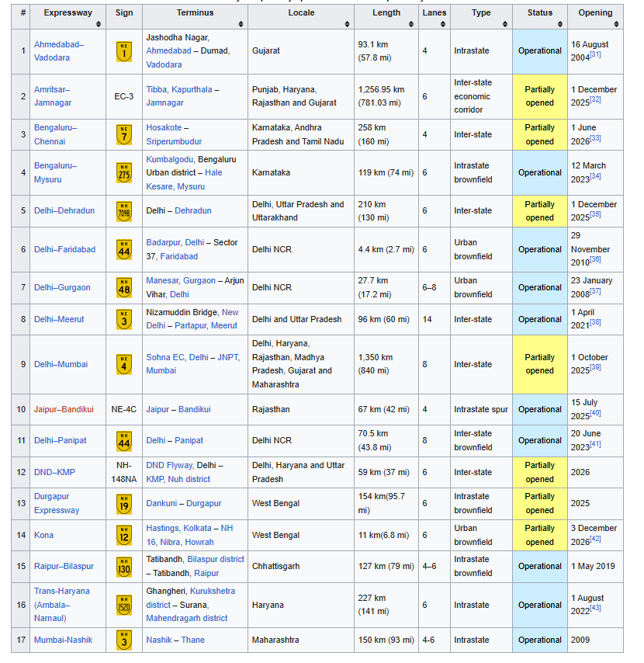Follow the Nashik terminus link
644x663 pixels.
click(159, 640)
